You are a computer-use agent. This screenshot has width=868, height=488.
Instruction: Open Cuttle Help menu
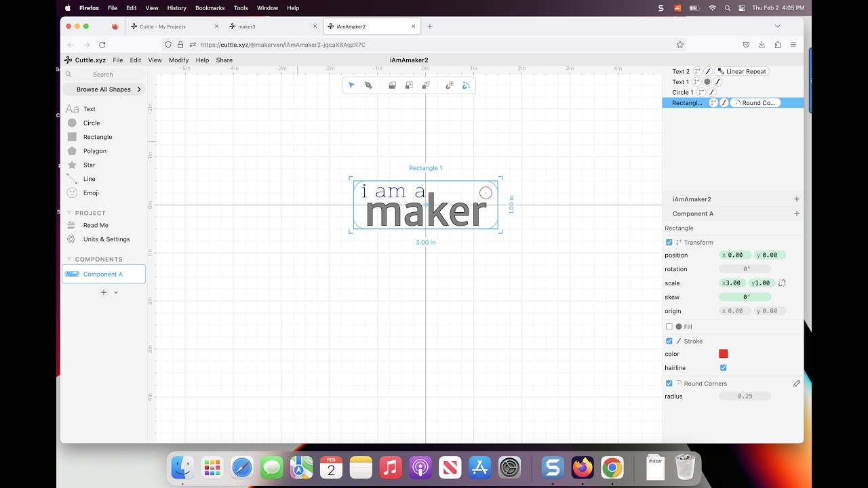click(202, 60)
